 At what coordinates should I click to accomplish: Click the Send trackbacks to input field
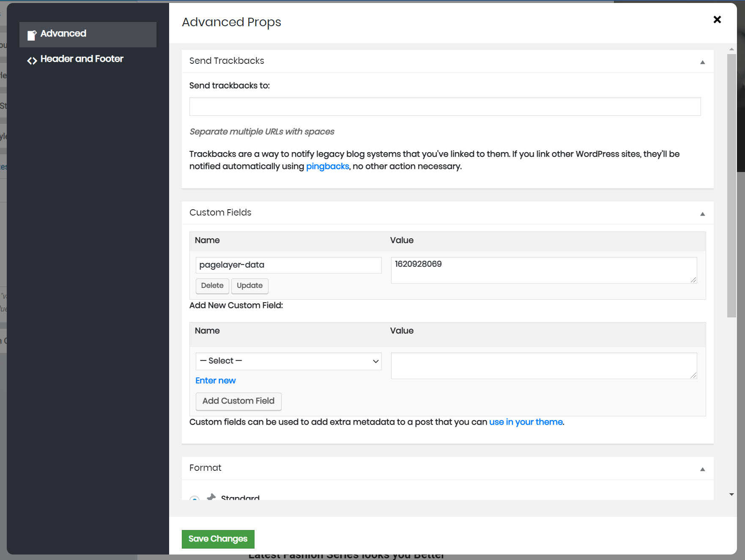(445, 107)
